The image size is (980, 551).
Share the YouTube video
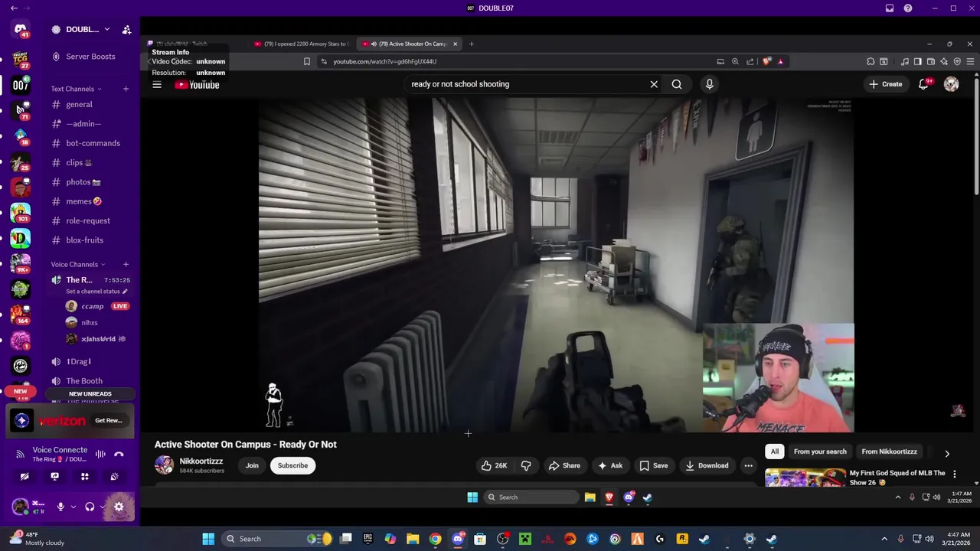564,465
